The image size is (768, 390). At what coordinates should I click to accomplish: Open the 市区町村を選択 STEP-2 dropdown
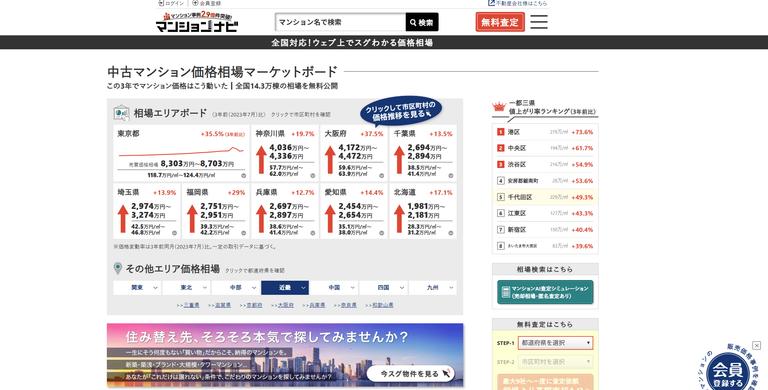pos(555,362)
